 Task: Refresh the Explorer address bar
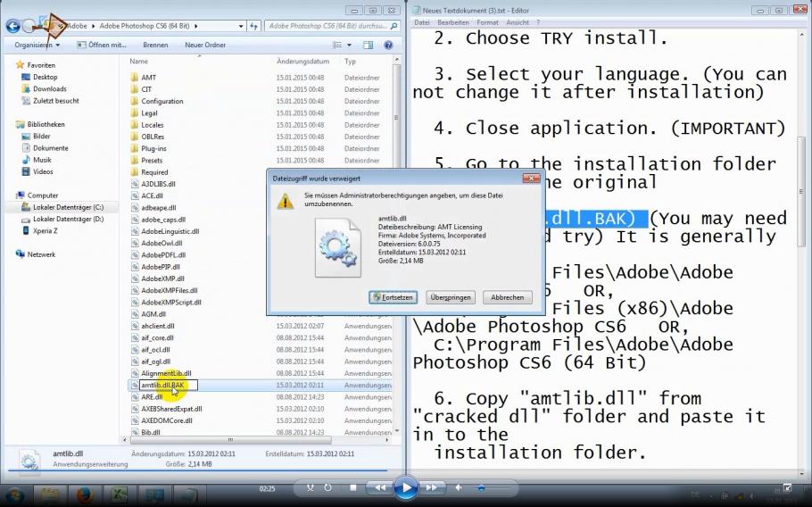coord(253,26)
